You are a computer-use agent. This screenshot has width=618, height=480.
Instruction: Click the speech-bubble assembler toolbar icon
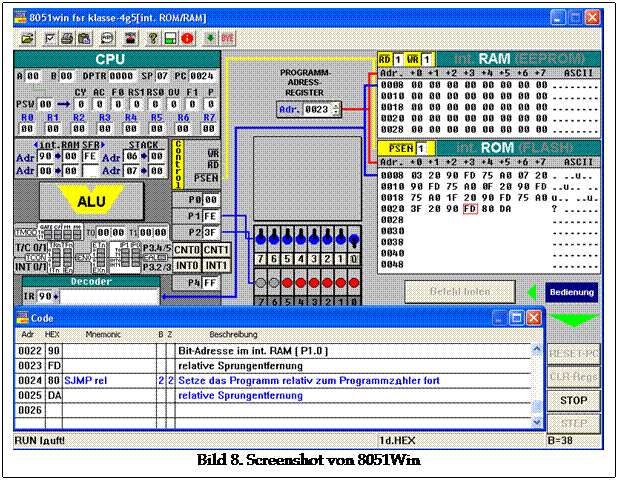pyautogui.click(x=107, y=39)
